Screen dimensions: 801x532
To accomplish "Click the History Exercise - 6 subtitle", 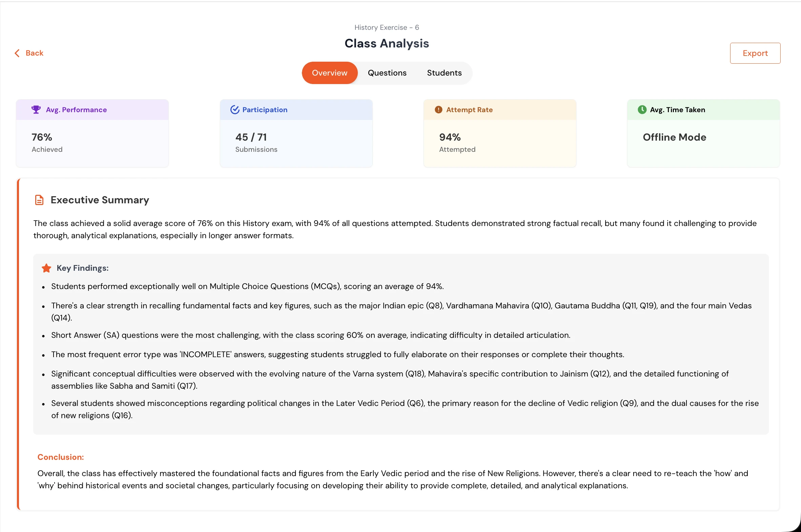I will pyautogui.click(x=387, y=27).
